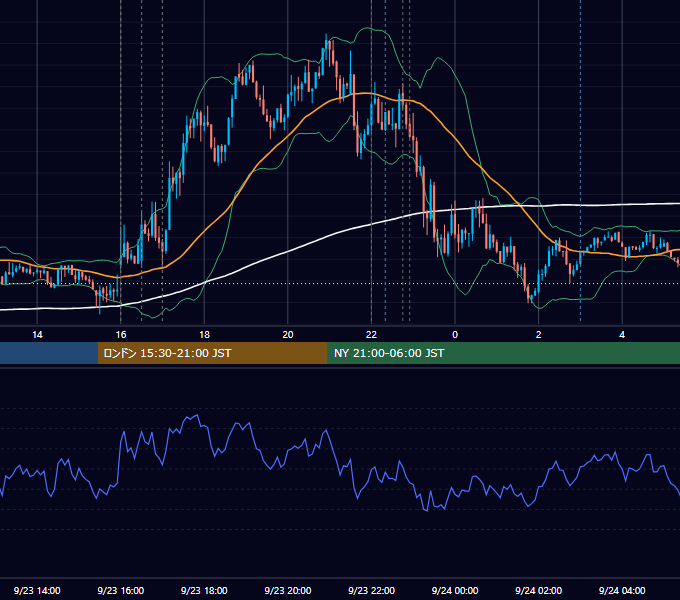The height and width of the screenshot is (600, 680).
Task: Click hour label 2 on price axis
Action: [539, 335]
